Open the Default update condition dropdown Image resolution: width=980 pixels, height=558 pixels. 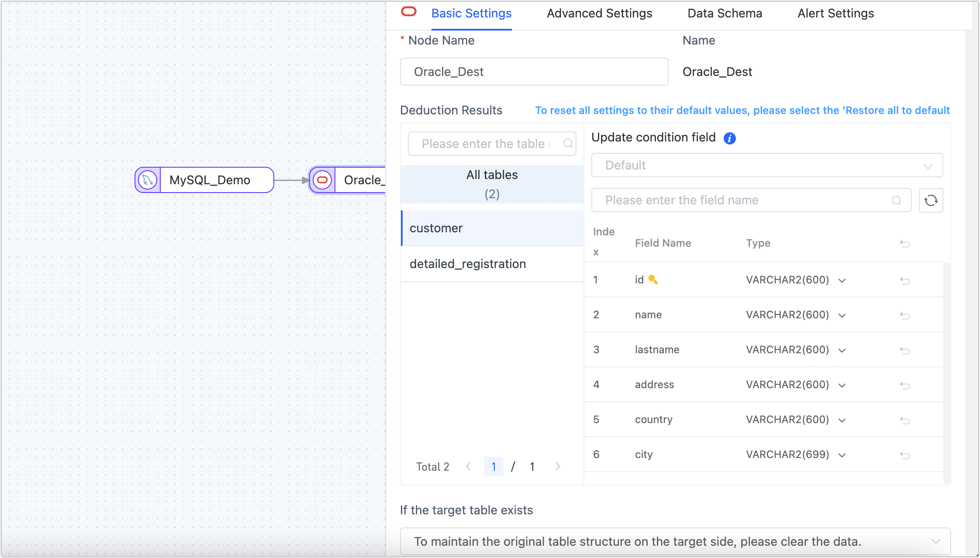[x=928, y=165]
